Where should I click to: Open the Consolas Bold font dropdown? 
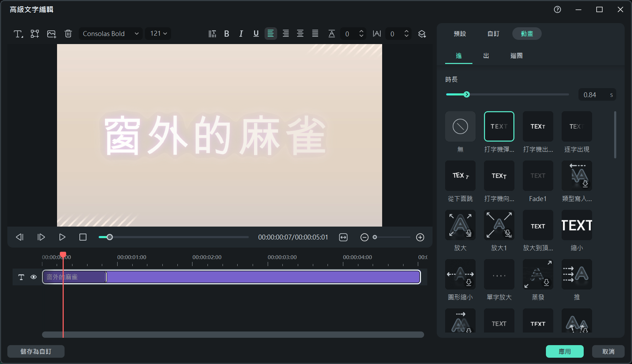pyautogui.click(x=111, y=34)
